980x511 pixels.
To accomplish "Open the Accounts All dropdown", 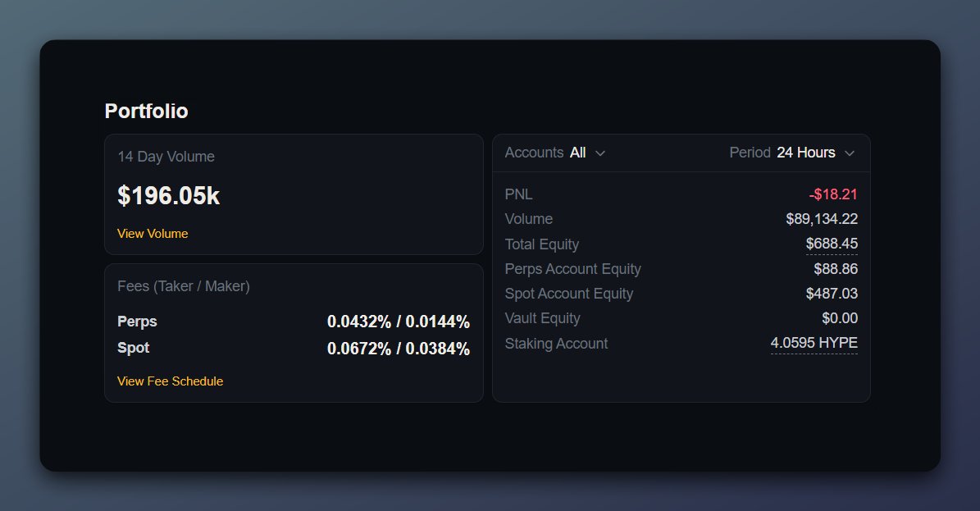I will (x=555, y=153).
